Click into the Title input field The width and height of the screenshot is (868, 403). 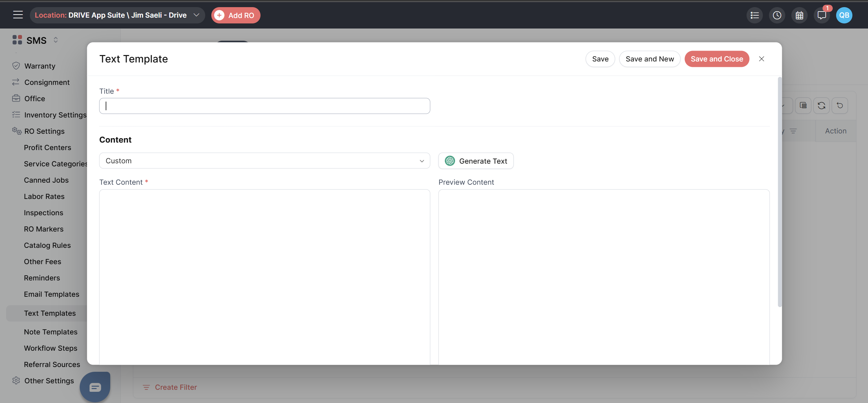[x=264, y=106]
